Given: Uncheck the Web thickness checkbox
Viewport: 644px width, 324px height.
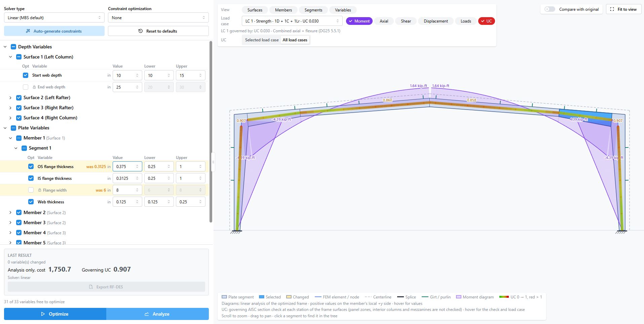Looking at the screenshot, I should pyautogui.click(x=31, y=202).
